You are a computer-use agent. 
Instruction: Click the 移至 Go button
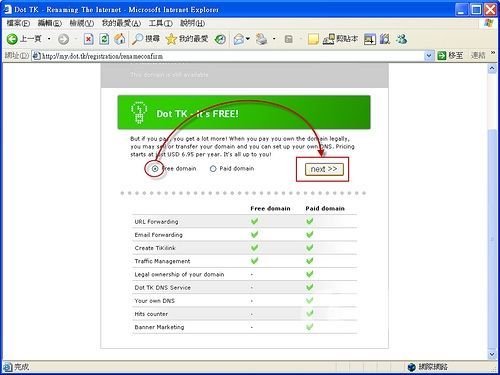click(450, 56)
